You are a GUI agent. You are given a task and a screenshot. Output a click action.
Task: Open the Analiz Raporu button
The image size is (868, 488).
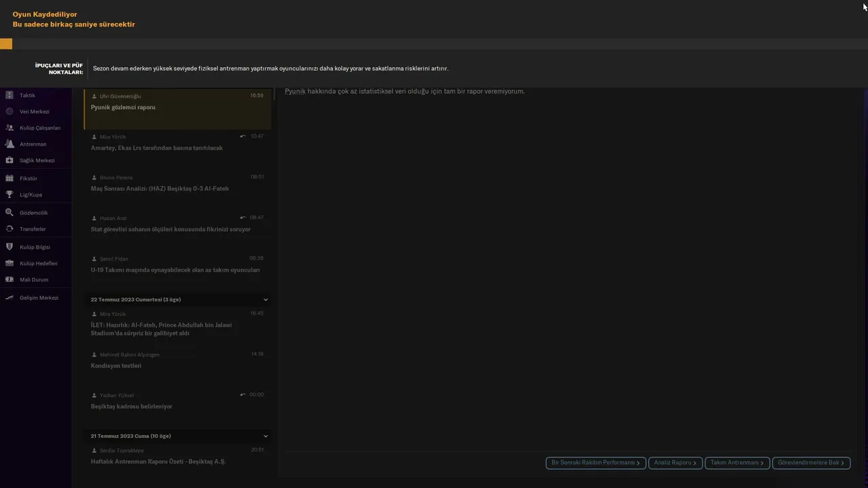[x=675, y=463]
